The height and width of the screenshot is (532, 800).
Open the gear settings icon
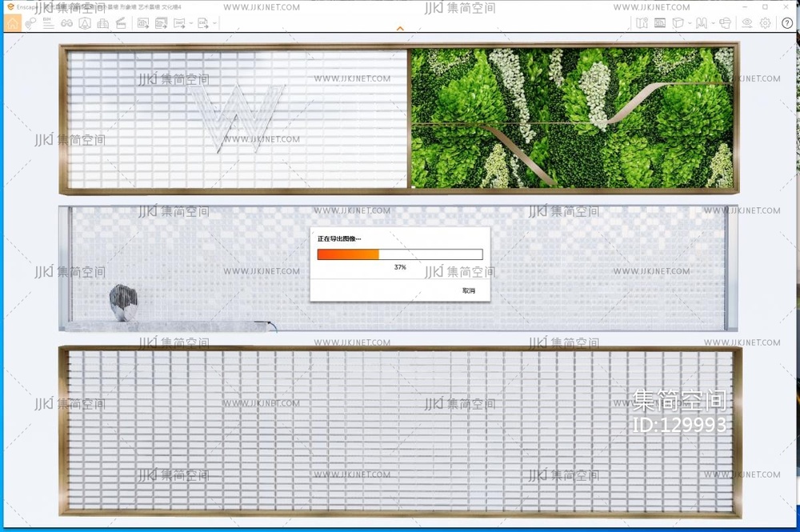766,23
